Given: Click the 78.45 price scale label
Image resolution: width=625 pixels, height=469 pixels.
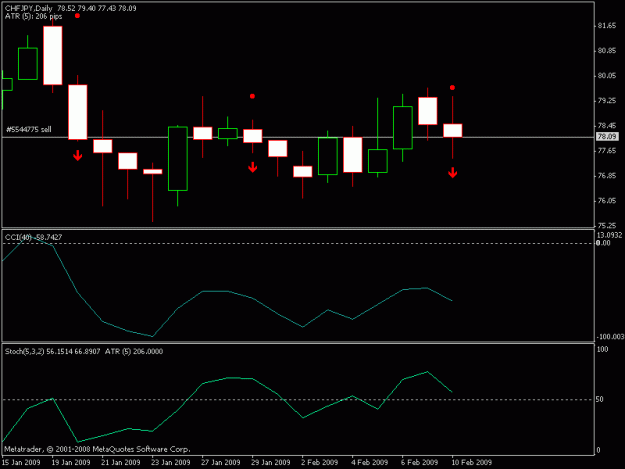Looking at the screenshot, I should [607, 126].
